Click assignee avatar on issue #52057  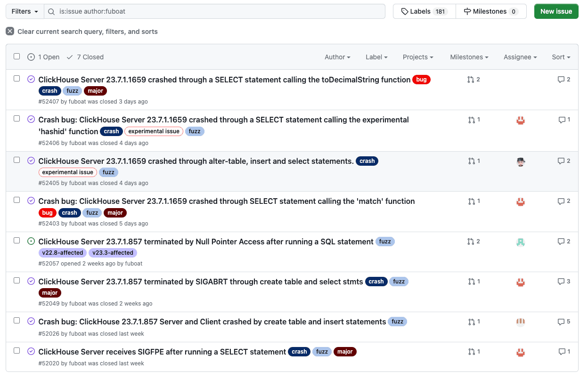tap(521, 242)
